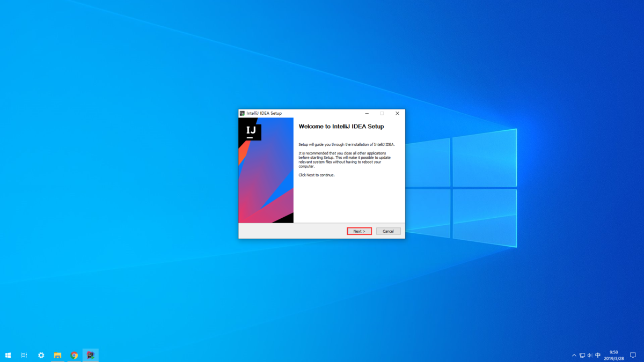
Task: Open the volume control in the tray
Action: tap(590, 355)
